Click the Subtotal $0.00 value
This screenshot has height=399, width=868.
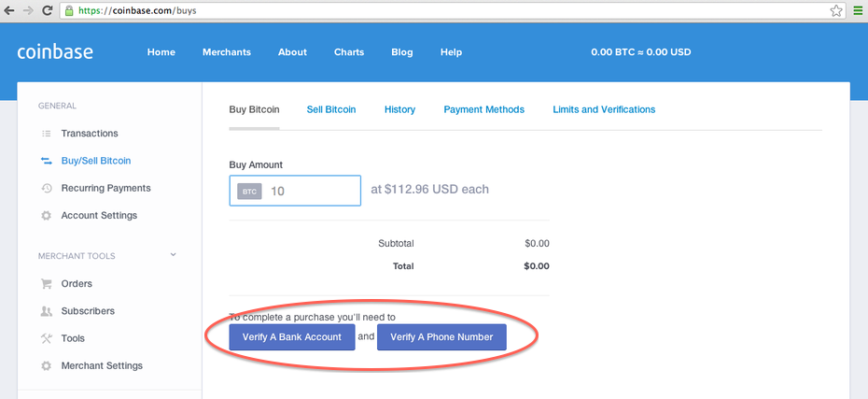click(537, 243)
